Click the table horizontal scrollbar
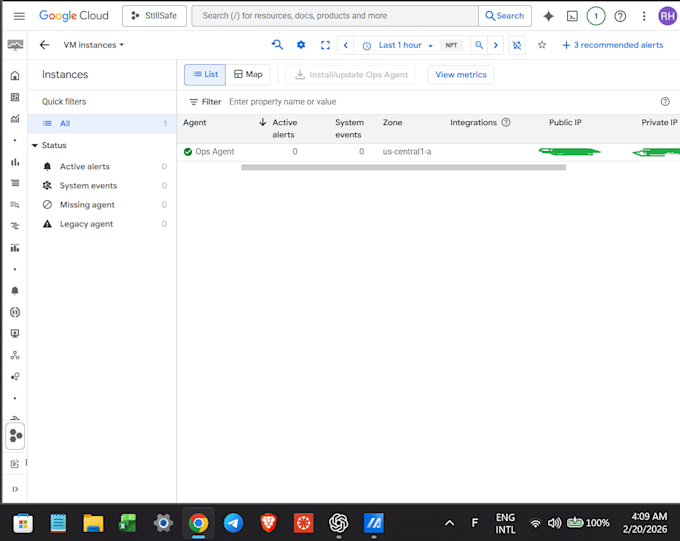680x541 pixels. tap(403, 167)
